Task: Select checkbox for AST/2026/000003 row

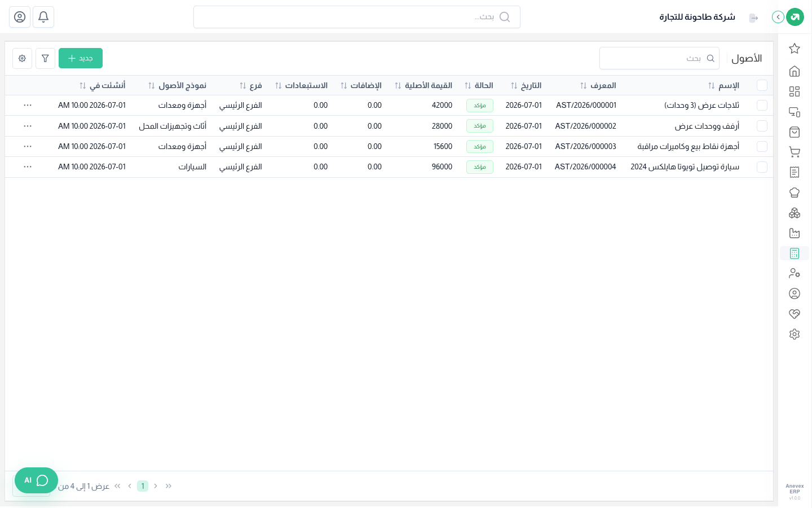Action: coord(762,146)
